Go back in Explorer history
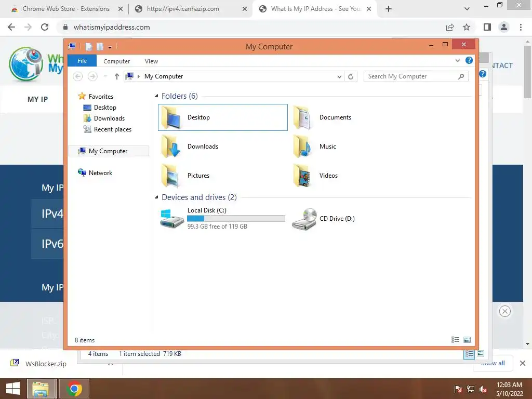The height and width of the screenshot is (399, 532). click(x=78, y=76)
